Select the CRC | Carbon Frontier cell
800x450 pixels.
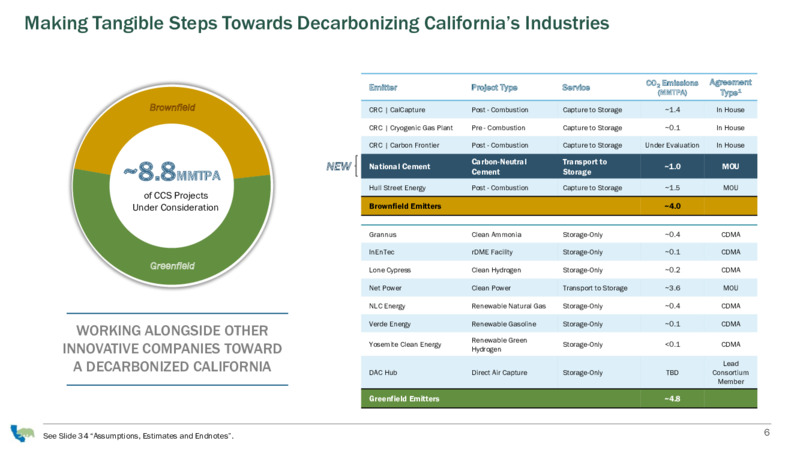point(404,145)
